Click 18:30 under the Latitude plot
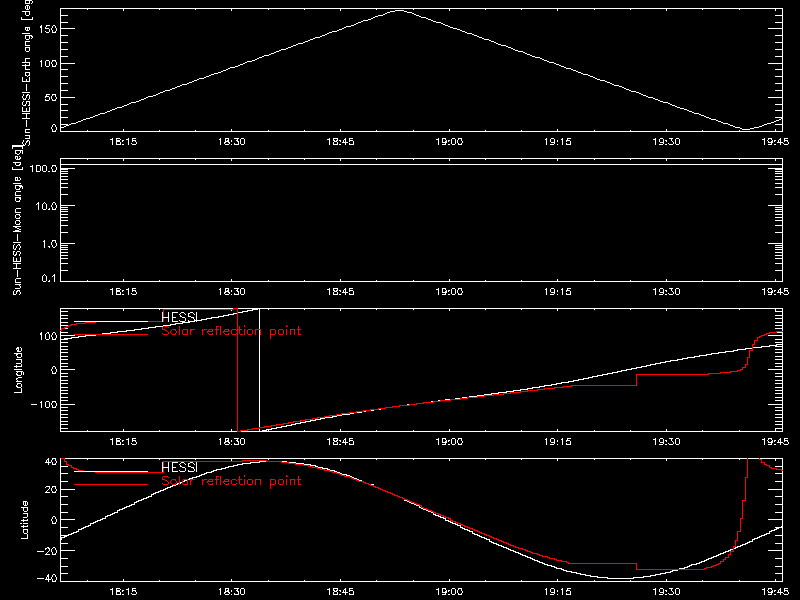This screenshot has height=600, width=800. point(232,592)
